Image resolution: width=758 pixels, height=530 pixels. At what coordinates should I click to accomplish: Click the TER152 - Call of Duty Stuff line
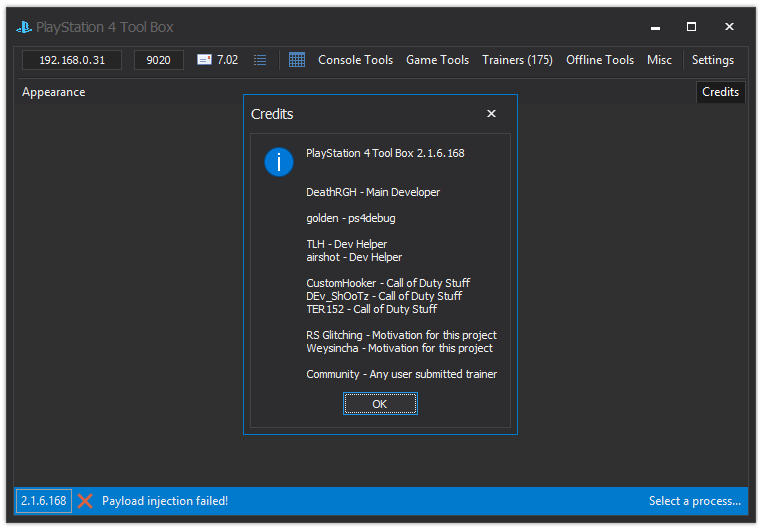[372, 309]
